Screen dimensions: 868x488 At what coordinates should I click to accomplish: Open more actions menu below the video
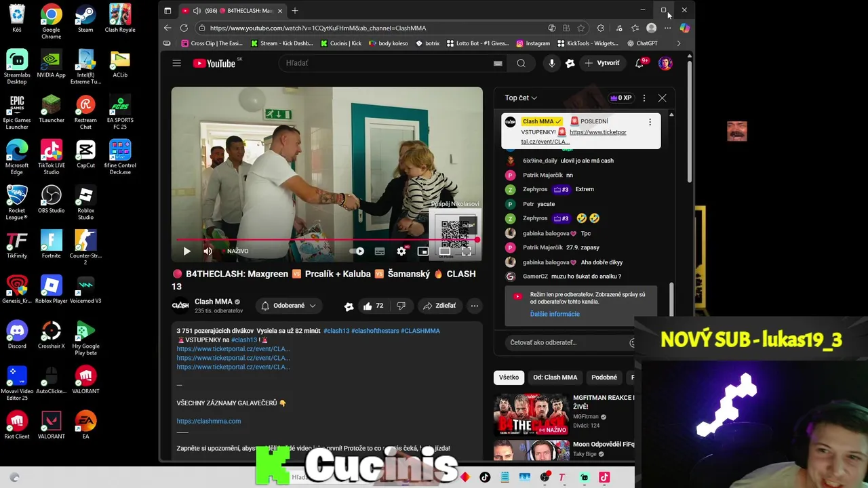click(475, 306)
